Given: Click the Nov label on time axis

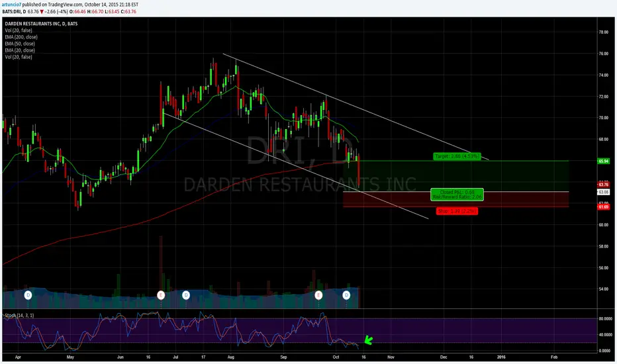Looking at the screenshot, I should point(391,357).
